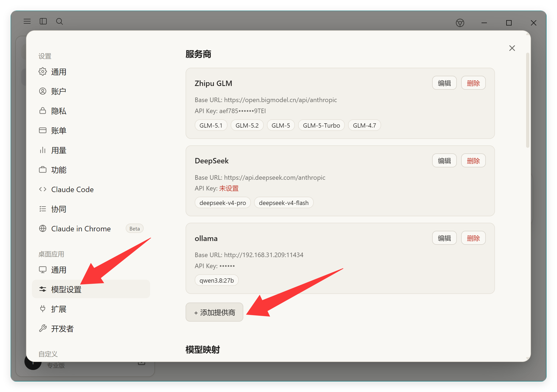Viewport: 557px width, 392px height.
Task: Click 编辑 for the ollama provider
Action: click(444, 238)
